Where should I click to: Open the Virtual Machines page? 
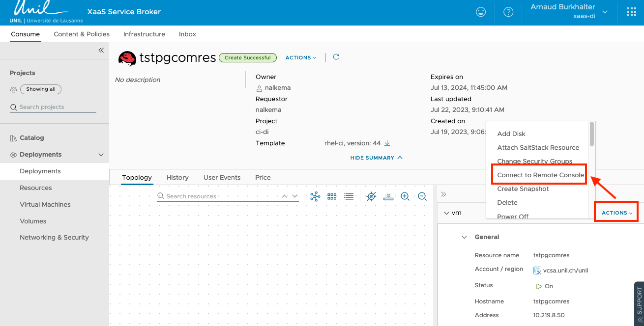coord(45,205)
